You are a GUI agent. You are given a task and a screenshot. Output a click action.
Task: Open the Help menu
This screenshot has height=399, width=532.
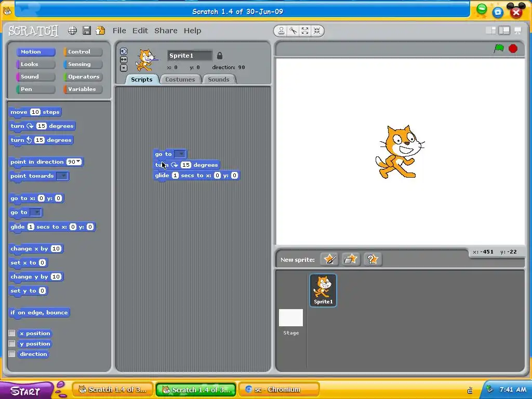tap(192, 31)
